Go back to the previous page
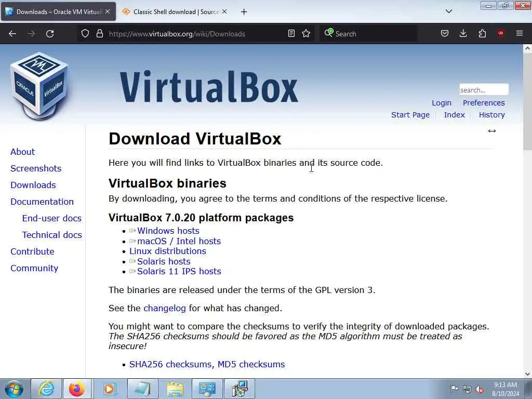This screenshot has height=399, width=532. click(x=12, y=34)
